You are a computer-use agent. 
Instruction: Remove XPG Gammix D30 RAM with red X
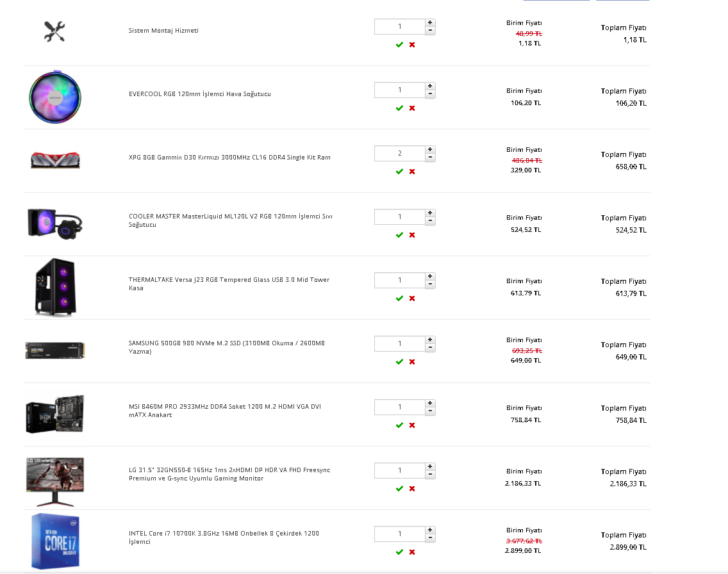click(x=412, y=172)
